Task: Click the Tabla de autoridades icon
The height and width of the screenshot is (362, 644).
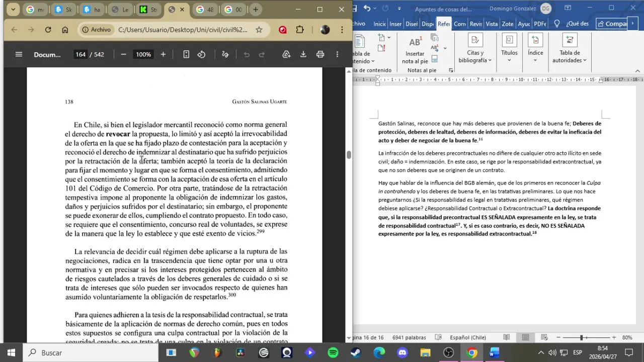Action: click(570, 40)
